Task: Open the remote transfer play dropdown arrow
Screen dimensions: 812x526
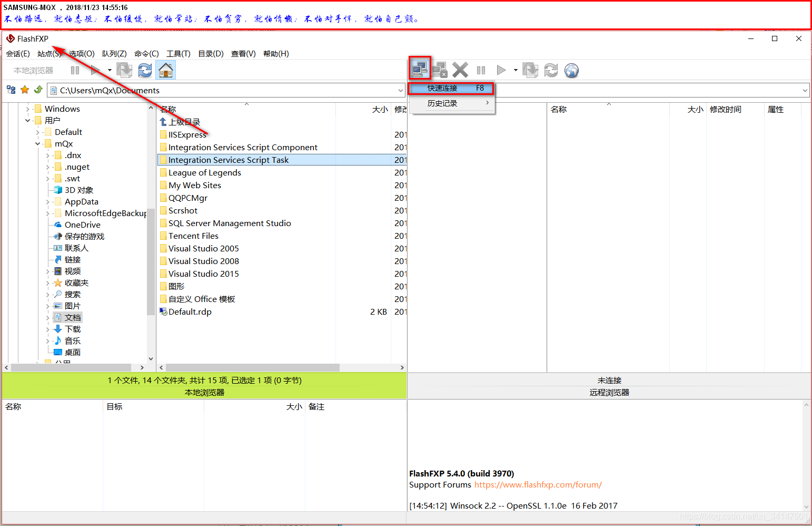Action: pyautogui.click(x=516, y=70)
